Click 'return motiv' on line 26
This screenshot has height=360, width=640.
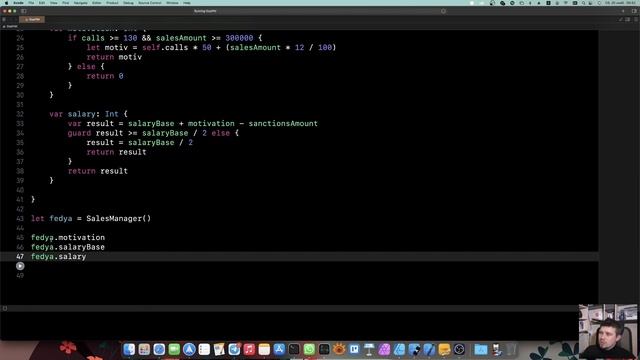pos(114,57)
